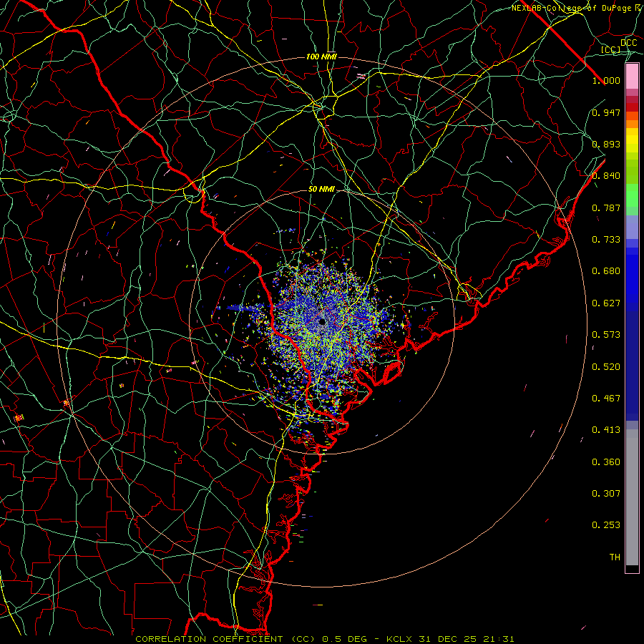Click the 0.893 legend value

[x=606, y=144]
